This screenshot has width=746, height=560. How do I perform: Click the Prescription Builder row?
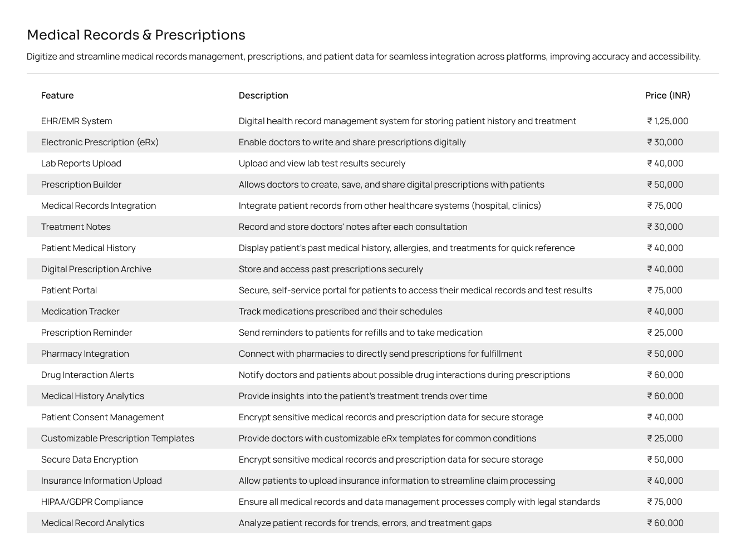(x=373, y=184)
